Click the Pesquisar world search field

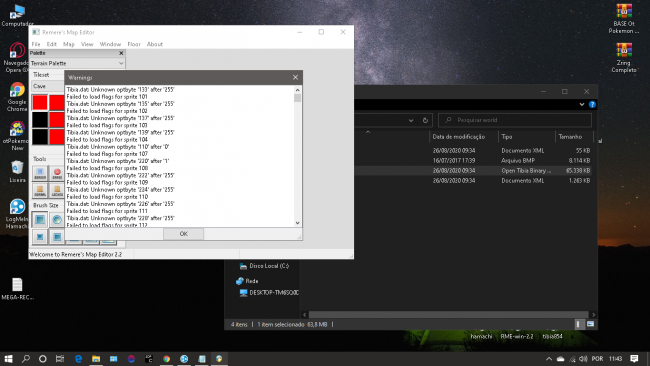coord(515,120)
